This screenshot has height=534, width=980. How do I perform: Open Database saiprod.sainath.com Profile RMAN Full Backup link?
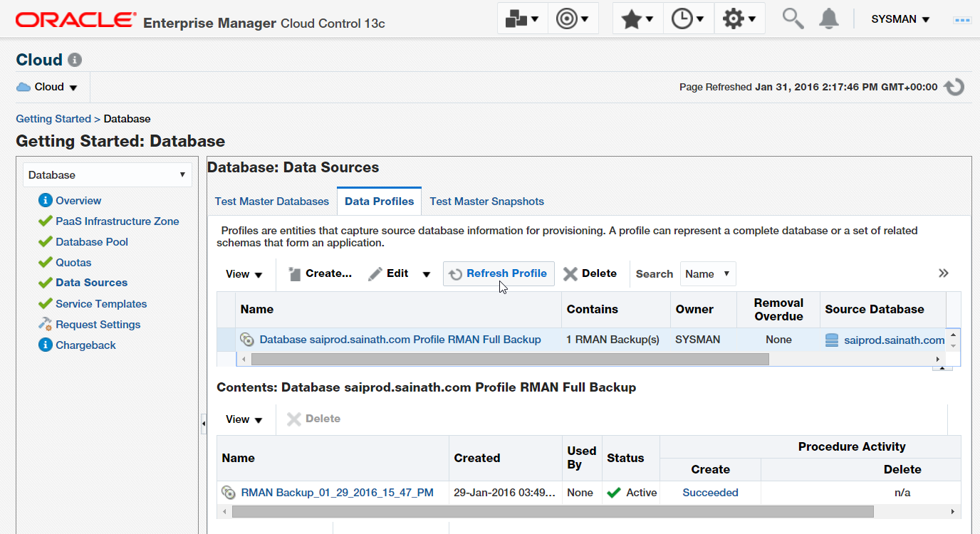[400, 340]
